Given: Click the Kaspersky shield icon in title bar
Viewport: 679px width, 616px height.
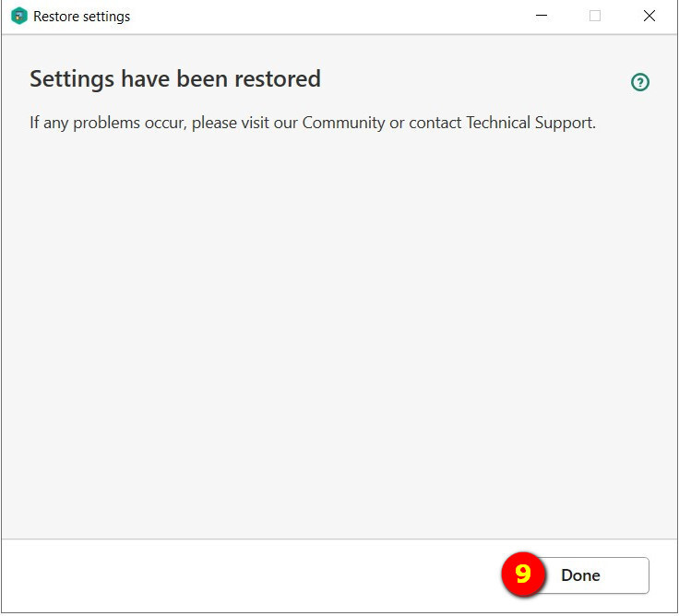Looking at the screenshot, I should 19,16.
